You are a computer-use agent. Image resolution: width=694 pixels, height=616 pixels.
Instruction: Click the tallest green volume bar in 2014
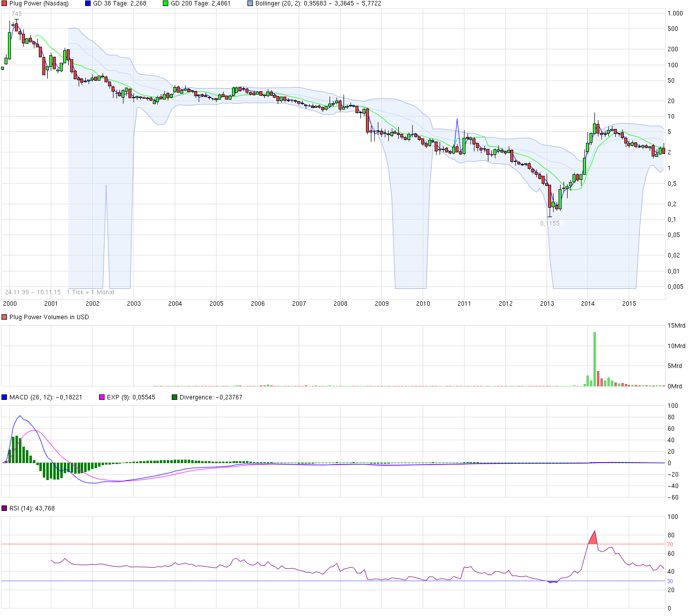point(594,359)
